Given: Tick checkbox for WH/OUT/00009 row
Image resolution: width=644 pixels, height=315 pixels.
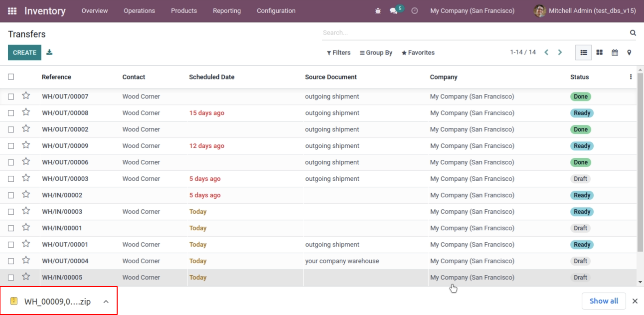Looking at the screenshot, I should (11, 146).
